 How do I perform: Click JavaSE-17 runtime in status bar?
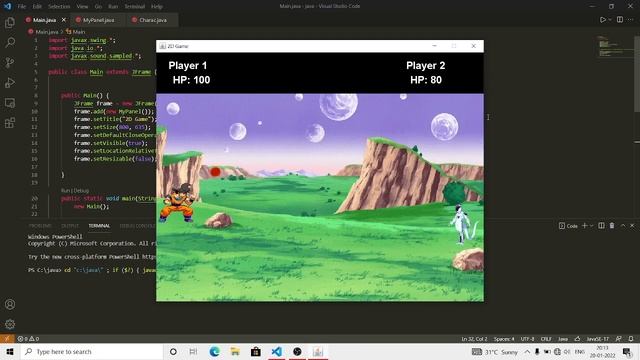(598, 339)
